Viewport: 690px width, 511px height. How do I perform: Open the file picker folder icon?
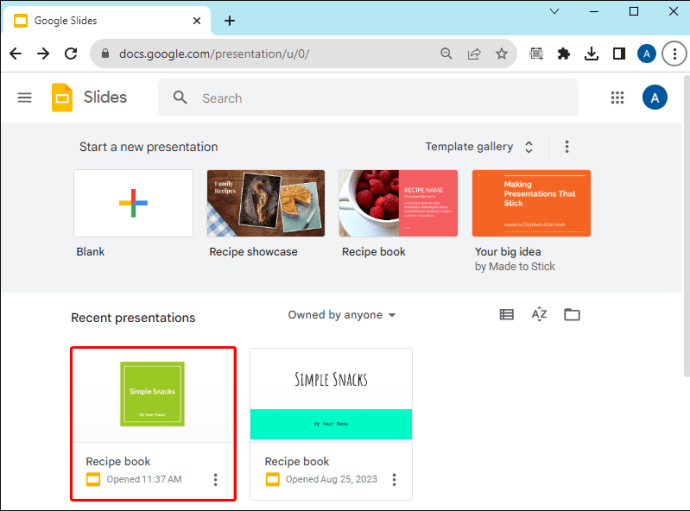572,314
